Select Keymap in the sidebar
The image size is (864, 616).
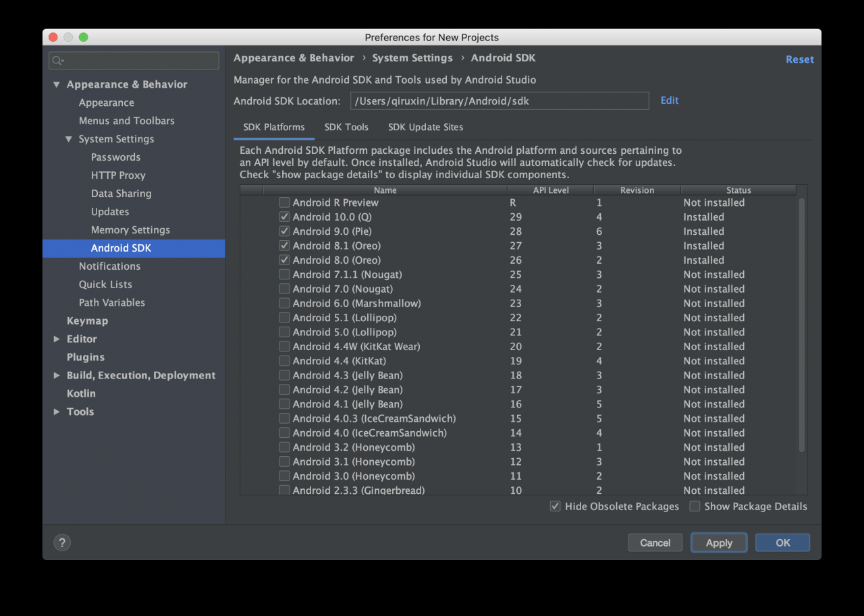[x=87, y=321]
